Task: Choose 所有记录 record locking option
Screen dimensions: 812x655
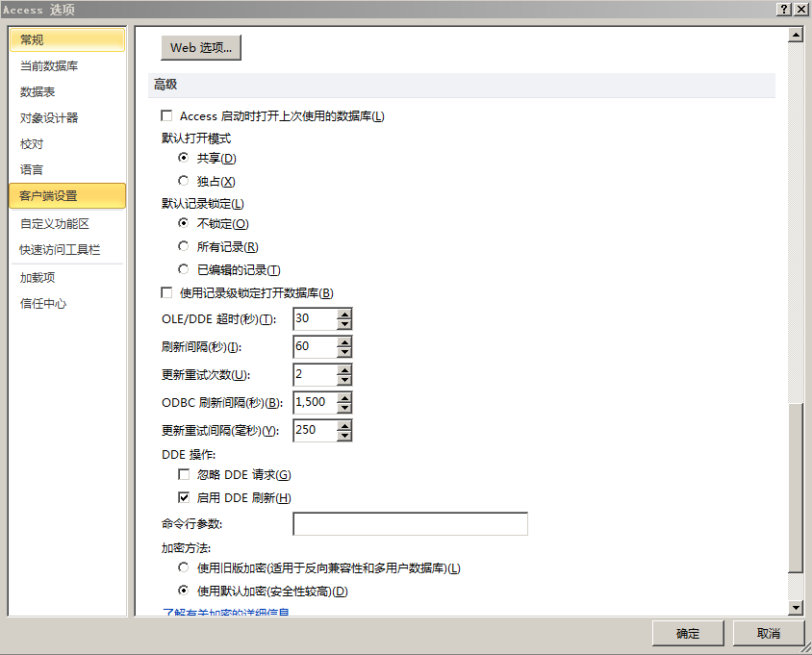Action: tap(184, 247)
